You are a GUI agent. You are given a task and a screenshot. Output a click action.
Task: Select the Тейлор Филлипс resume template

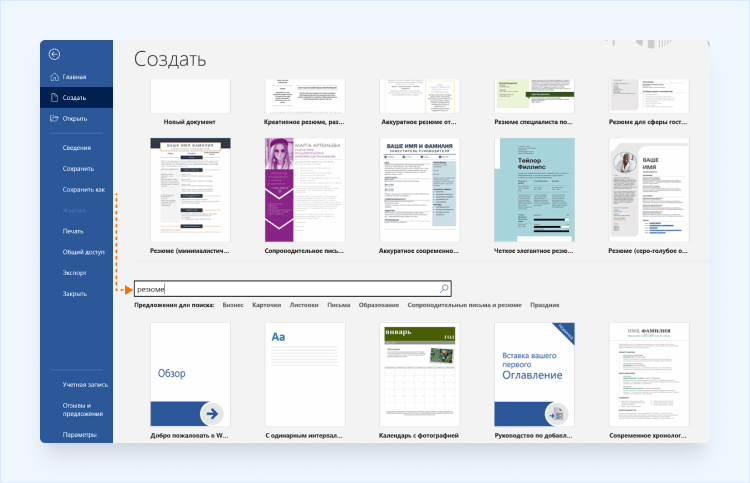pos(535,190)
